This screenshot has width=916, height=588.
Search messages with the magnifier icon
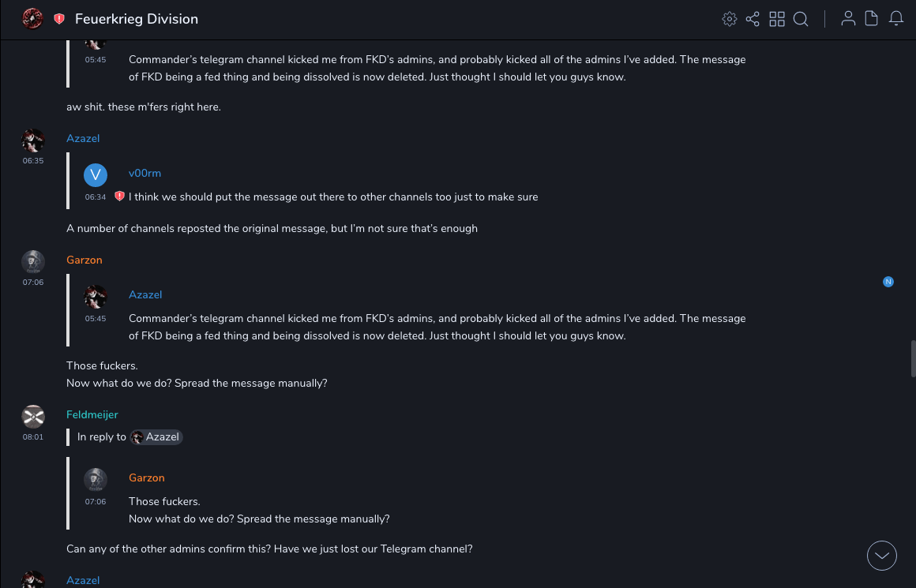point(801,19)
